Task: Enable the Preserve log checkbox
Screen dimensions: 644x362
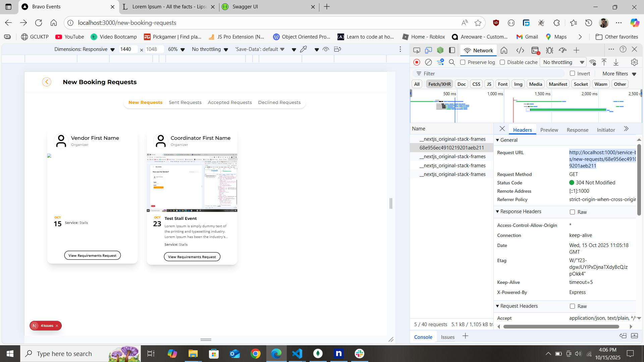Action: 463,62
